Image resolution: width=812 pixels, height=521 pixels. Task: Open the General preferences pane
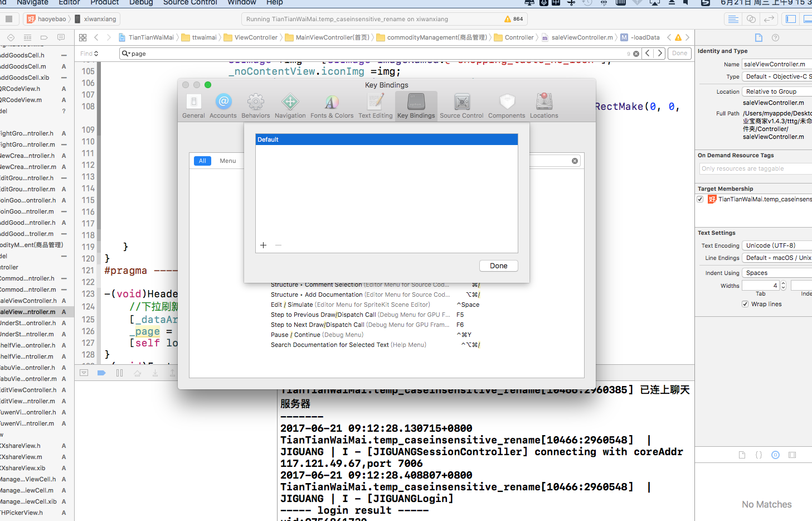[x=193, y=106]
